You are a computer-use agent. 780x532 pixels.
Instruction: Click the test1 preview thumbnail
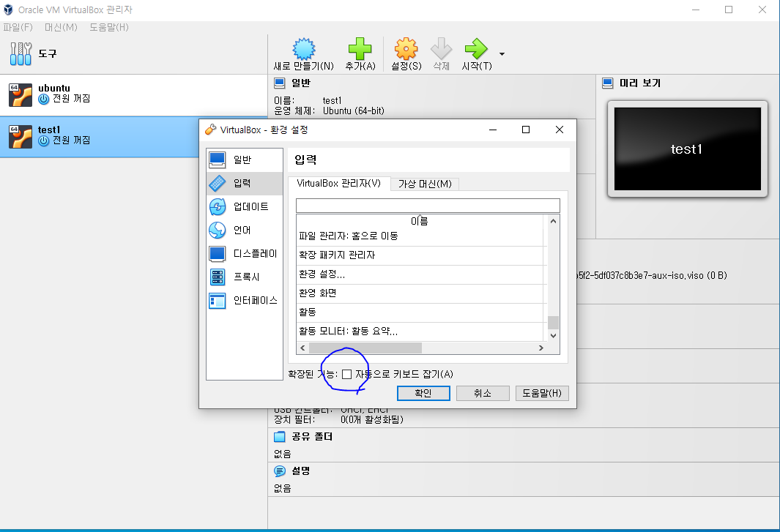tap(688, 149)
